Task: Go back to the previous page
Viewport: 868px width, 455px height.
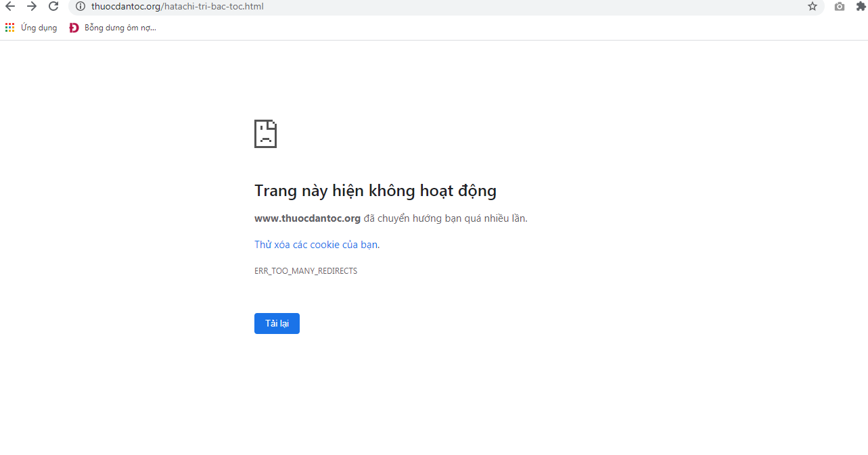Action: pos(10,6)
